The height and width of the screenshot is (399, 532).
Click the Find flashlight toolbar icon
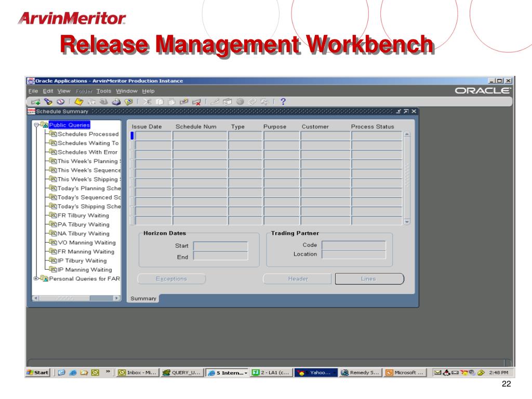pos(48,101)
